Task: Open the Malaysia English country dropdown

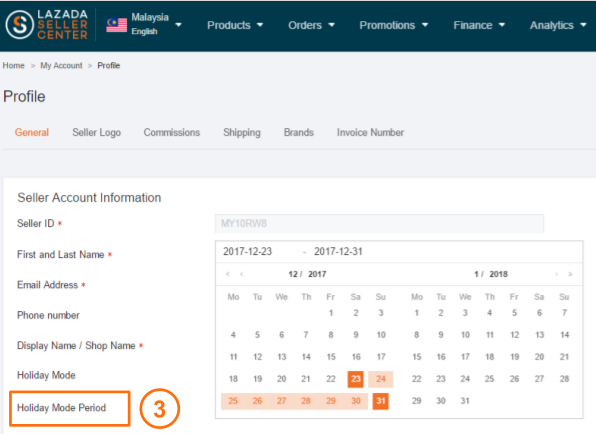Action: click(156, 24)
